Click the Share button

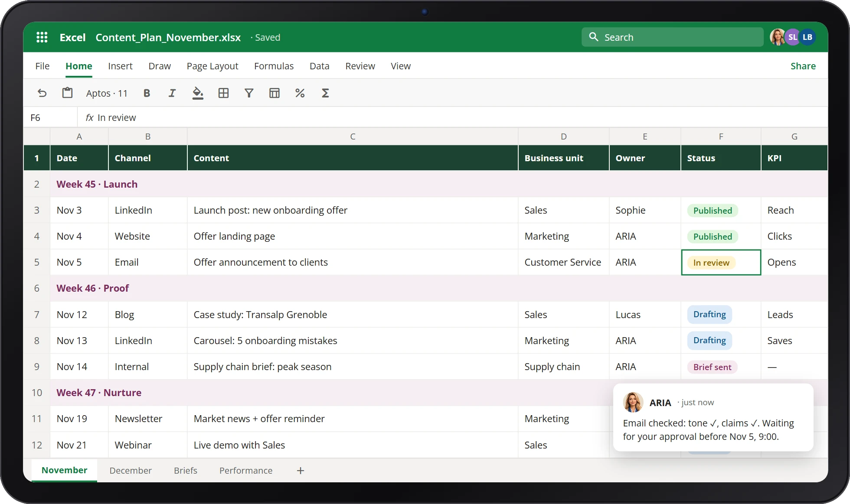[803, 66]
